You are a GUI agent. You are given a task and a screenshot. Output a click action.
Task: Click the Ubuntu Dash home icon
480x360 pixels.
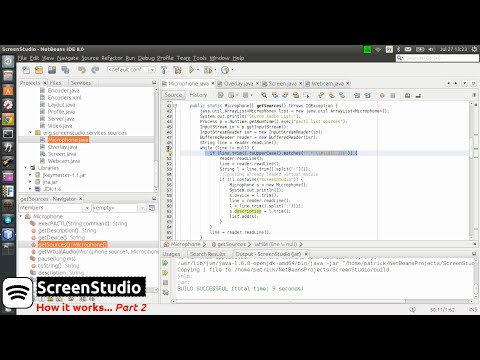pos(8,61)
